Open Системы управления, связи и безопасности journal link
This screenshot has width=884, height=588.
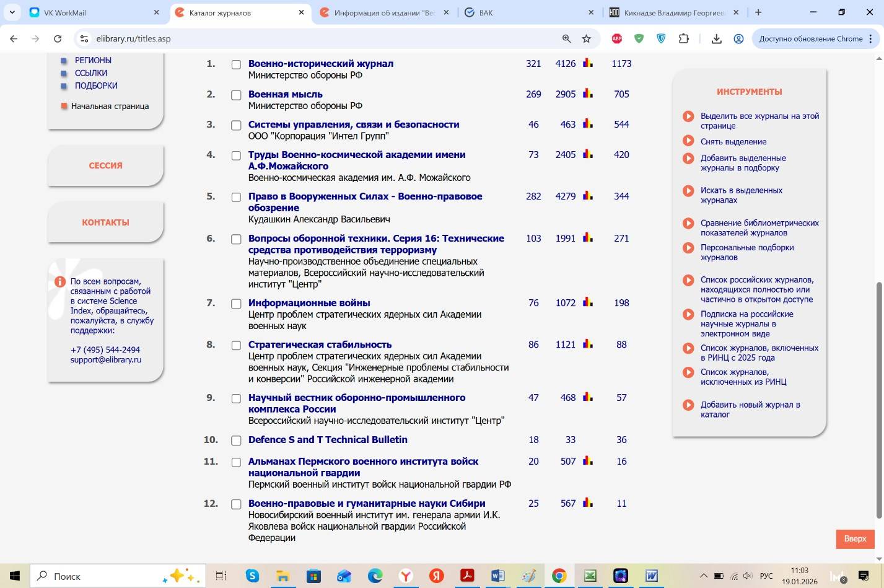pos(353,125)
